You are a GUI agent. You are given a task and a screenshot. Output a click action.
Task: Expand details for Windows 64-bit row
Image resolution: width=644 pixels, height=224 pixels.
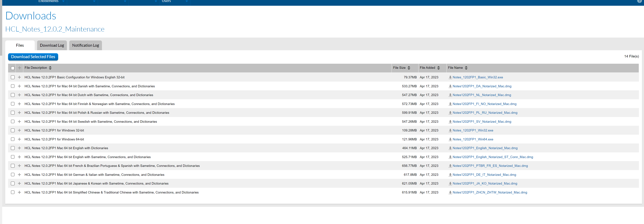(19, 139)
